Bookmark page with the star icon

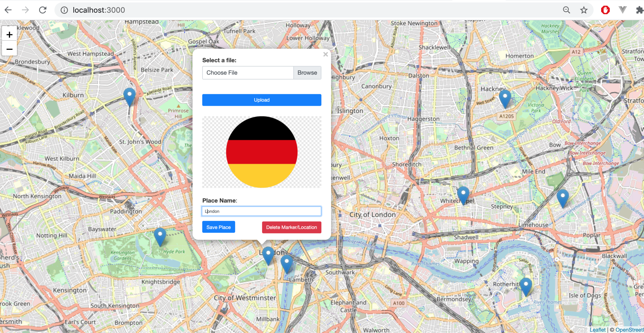[584, 10]
